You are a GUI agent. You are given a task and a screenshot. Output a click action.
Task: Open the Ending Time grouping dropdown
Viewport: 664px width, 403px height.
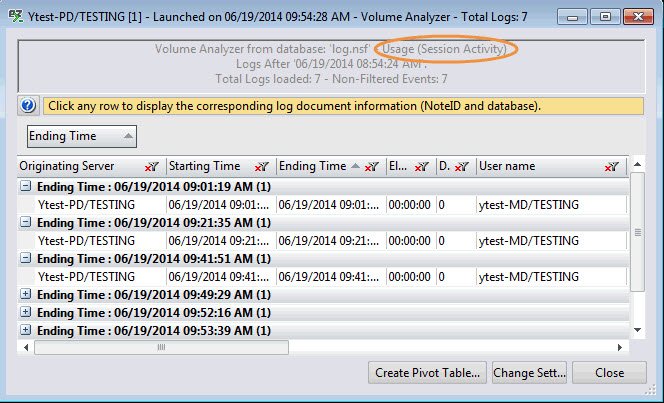(x=82, y=136)
